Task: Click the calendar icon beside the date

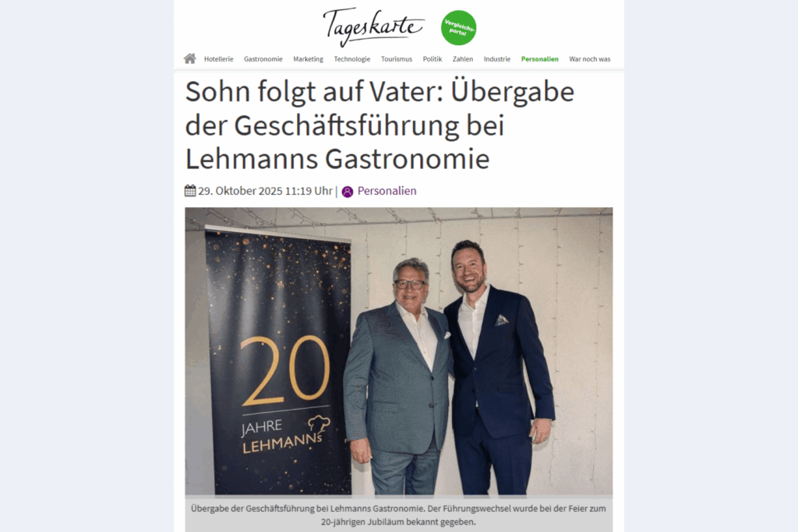Action: (190, 191)
